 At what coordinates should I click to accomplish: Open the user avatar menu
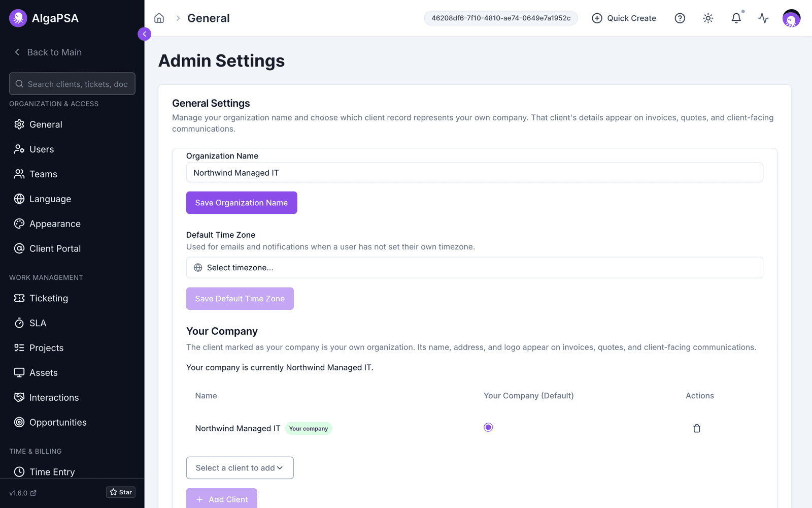point(791,18)
